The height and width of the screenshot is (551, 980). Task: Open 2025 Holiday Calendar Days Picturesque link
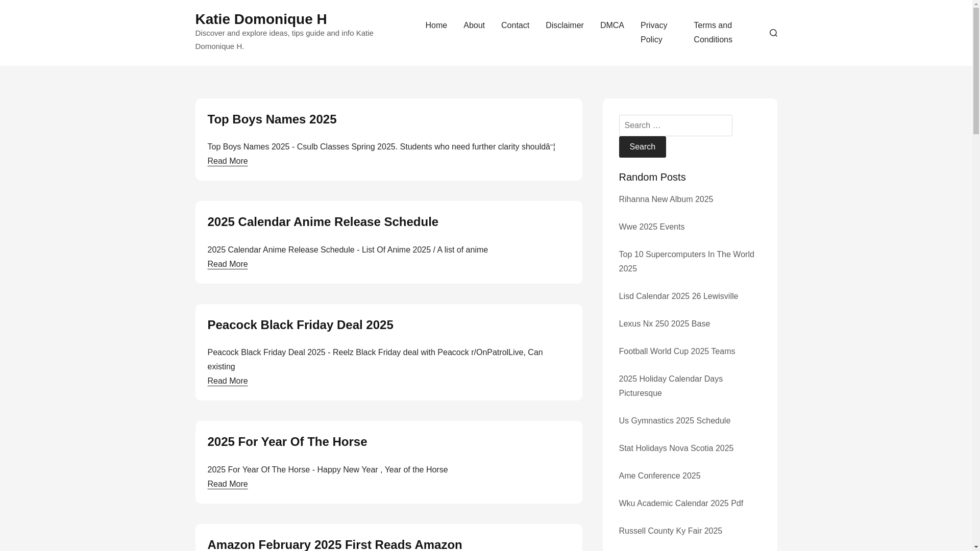pos(671,386)
